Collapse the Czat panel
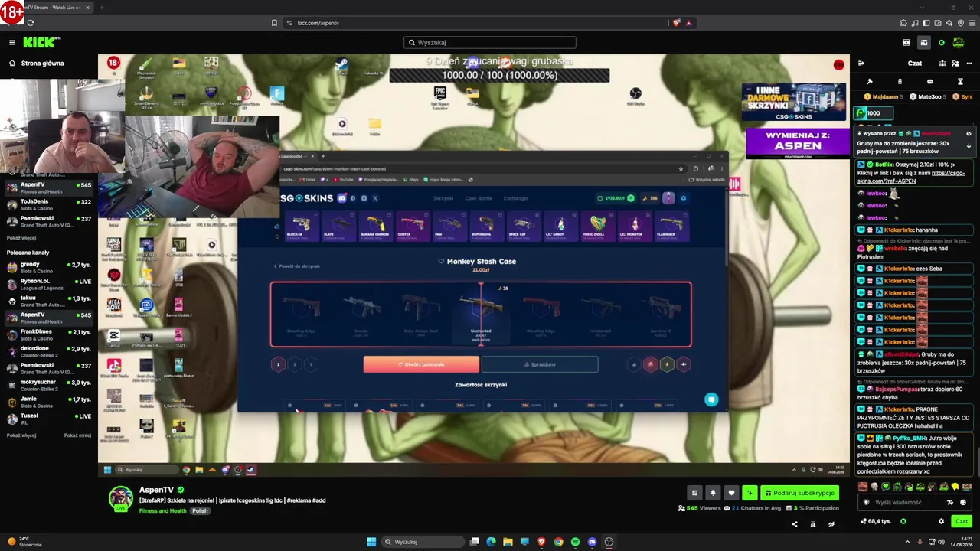 pos(861,64)
